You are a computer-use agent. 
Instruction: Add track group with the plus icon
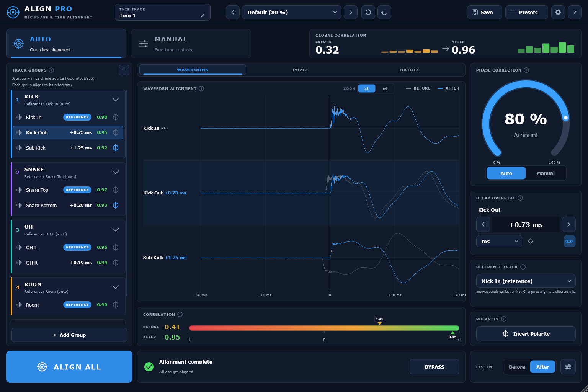click(124, 70)
